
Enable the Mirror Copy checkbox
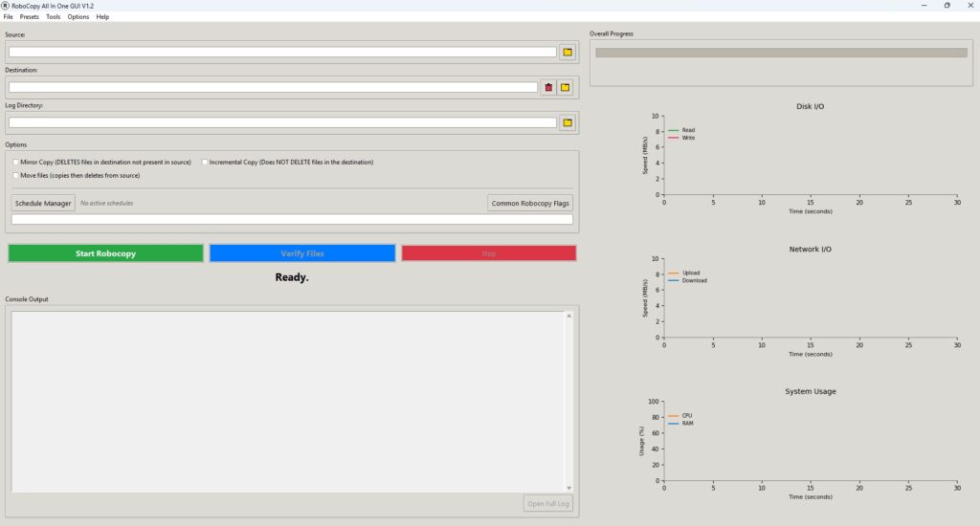[16, 163]
